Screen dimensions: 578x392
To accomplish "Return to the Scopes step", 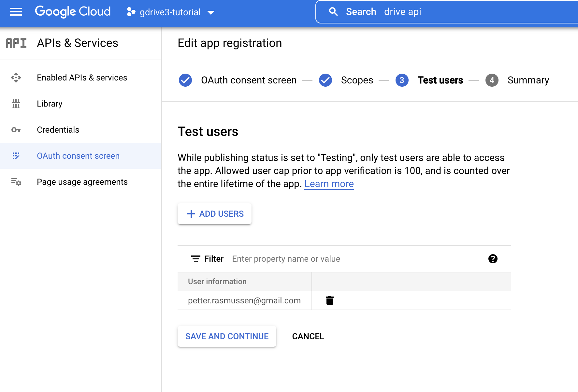I will (x=357, y=80).
